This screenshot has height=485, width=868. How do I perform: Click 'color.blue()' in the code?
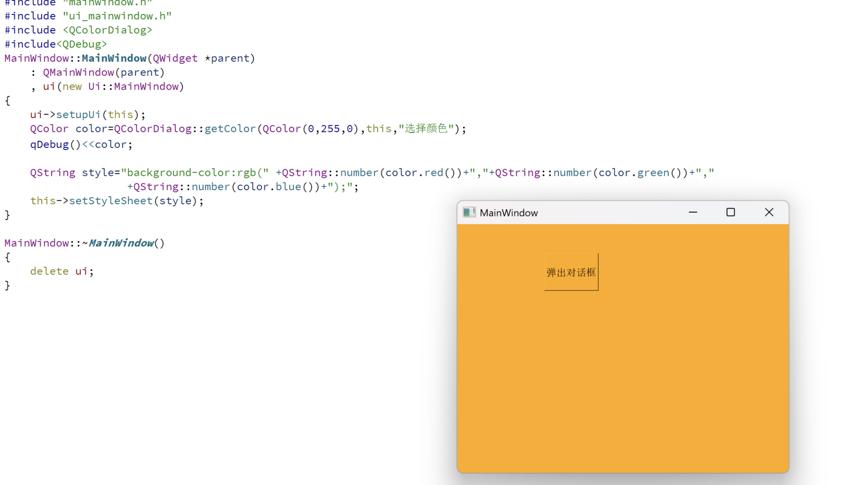coord(275,187)
